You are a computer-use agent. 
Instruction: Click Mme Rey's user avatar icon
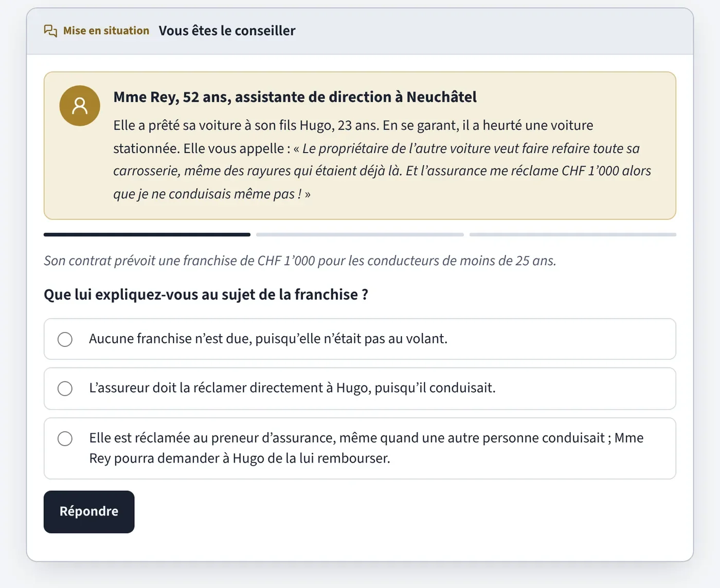[80, 106]
